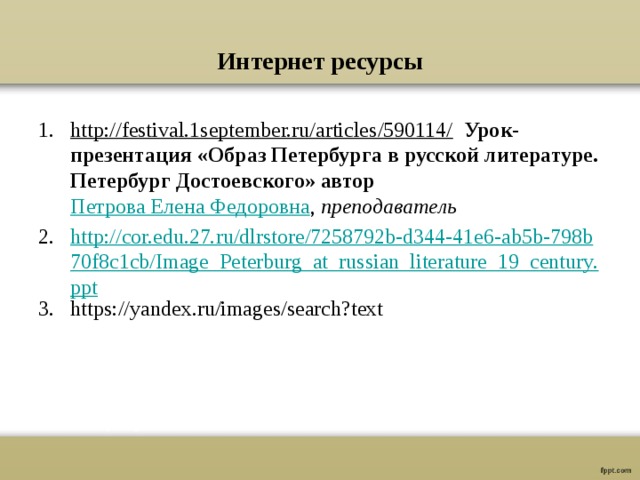Open the cor.edu.27.ru dlrstore presentation link

click(334, 262)
